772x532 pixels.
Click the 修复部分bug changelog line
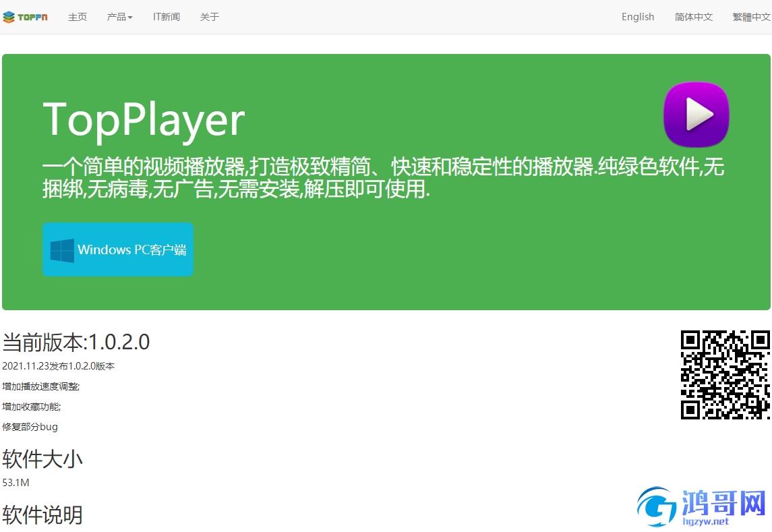tap(30, 427)
